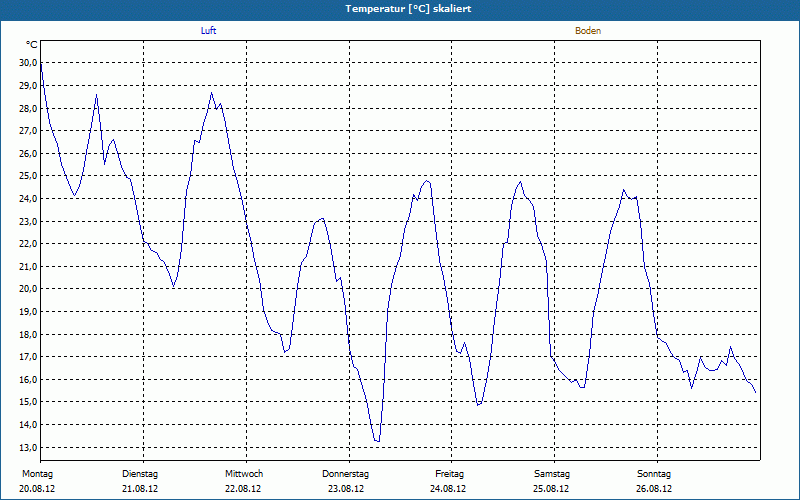This screenshot has height=500, width=800.
Task: Click the date 25.08.12
Action: coord(551,488)
